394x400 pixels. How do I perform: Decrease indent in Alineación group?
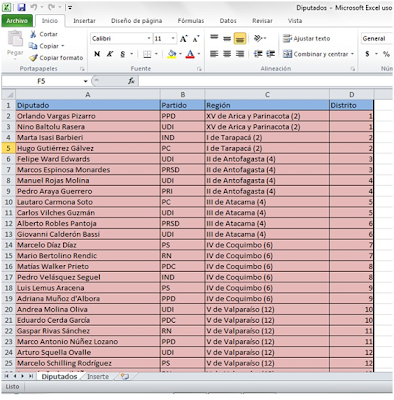point(258,54)
